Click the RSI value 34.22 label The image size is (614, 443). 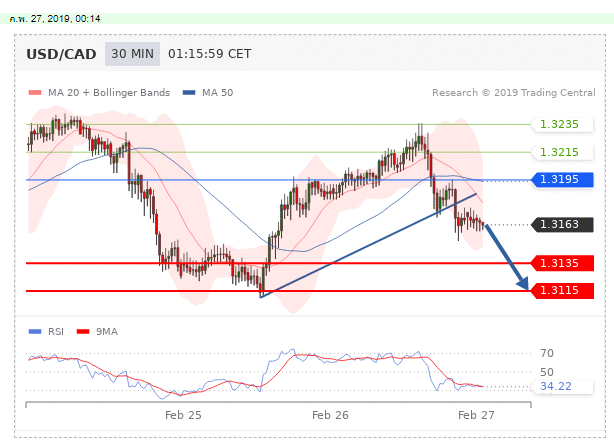click(562, 386)
